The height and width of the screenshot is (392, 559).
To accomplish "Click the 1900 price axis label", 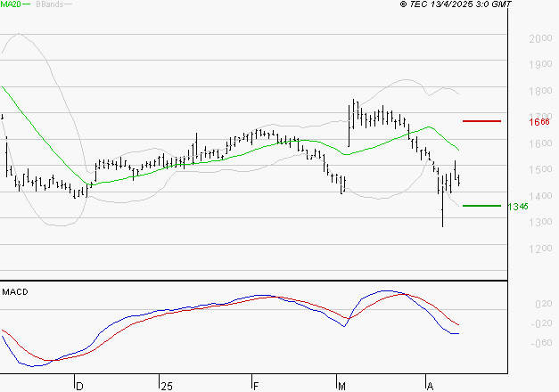I will coord(540,64).
